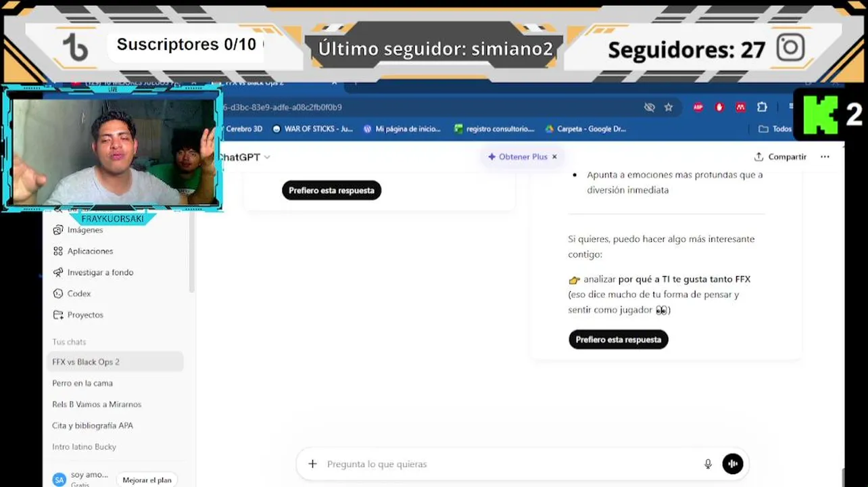Open the ABP Adblock Plus extension

point(698,108)
